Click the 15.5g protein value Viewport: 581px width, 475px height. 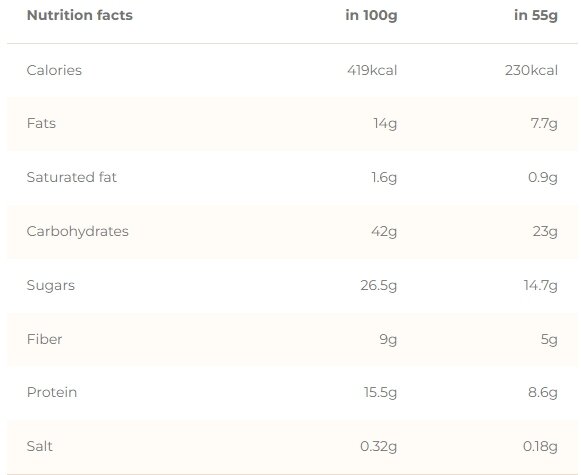click(381, 393)
